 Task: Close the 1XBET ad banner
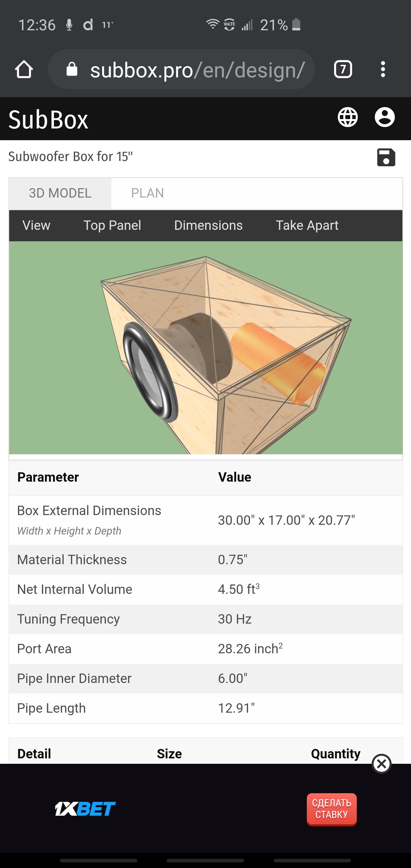pyautogui.click(x=381, y=764)
